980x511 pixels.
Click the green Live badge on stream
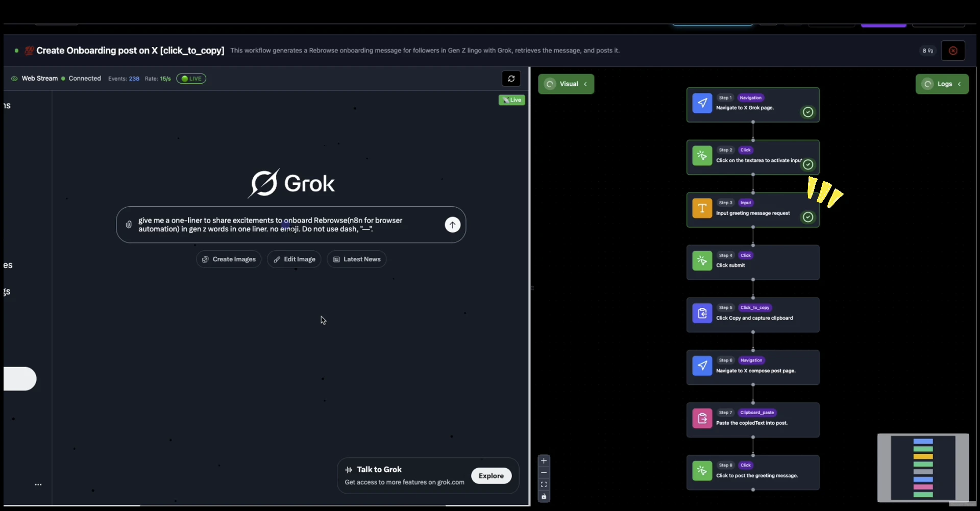pyautogui.click(x=512, y=100)
